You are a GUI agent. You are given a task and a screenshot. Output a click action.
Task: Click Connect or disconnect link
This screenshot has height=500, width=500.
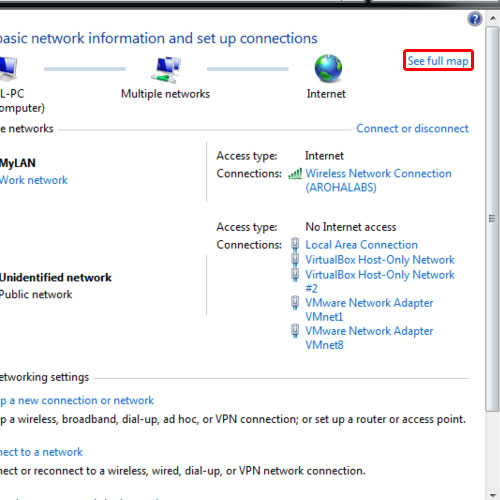click(x=412, y=129)
